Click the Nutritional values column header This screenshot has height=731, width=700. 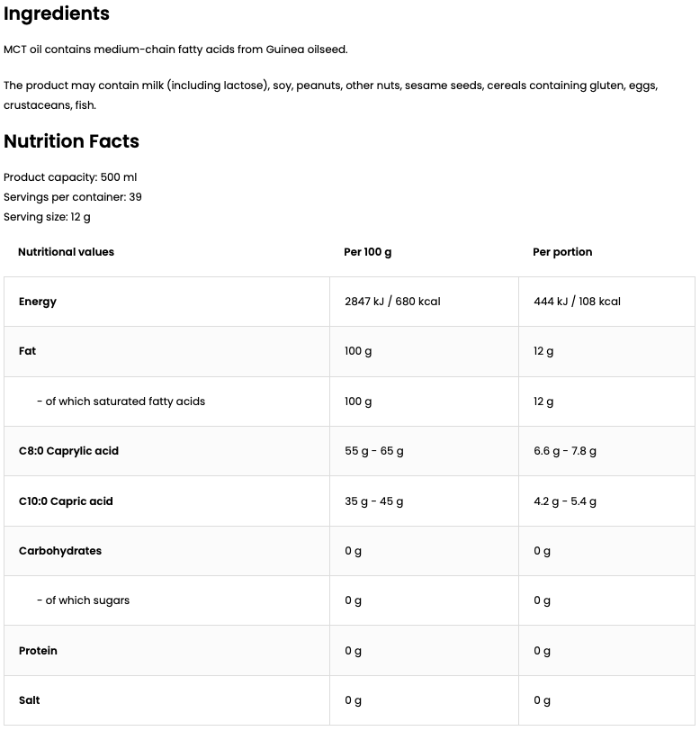point(66,252)
